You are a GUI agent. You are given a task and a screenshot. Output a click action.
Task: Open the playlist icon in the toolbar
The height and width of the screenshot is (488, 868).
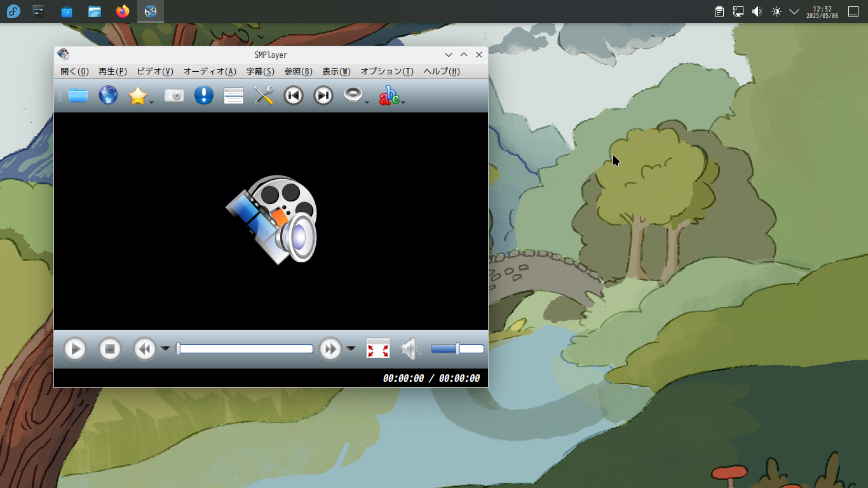click(234, 95)
